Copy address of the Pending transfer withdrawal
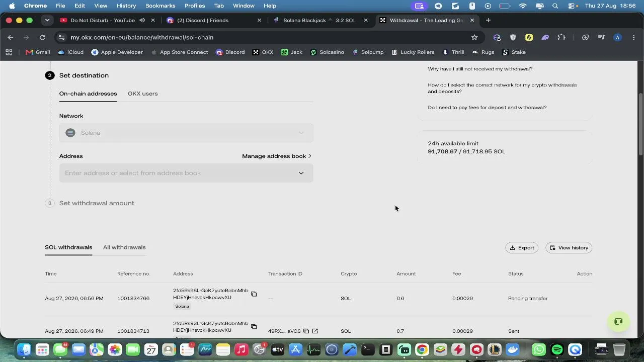 pyautogui.click(x=254, y=294)
